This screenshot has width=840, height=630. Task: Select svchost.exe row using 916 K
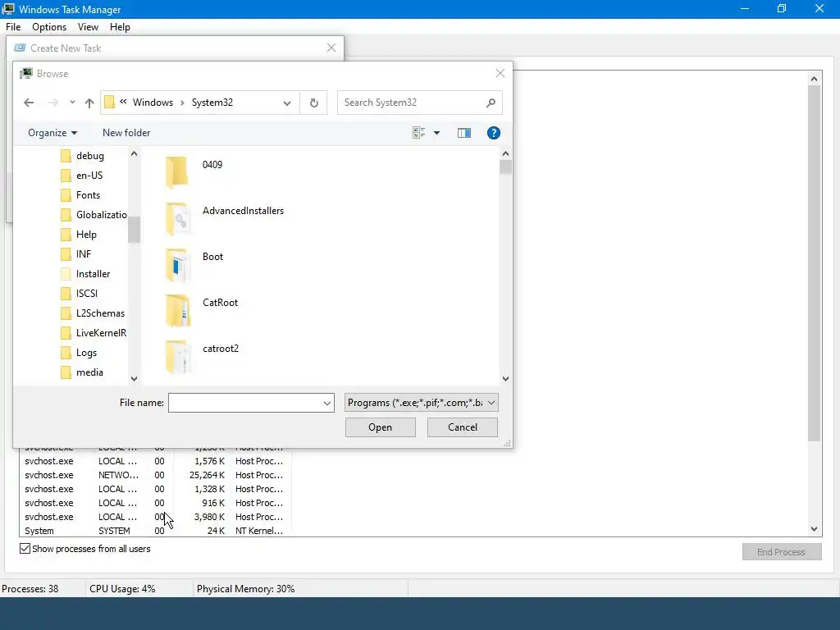click(x=155, y=503)
